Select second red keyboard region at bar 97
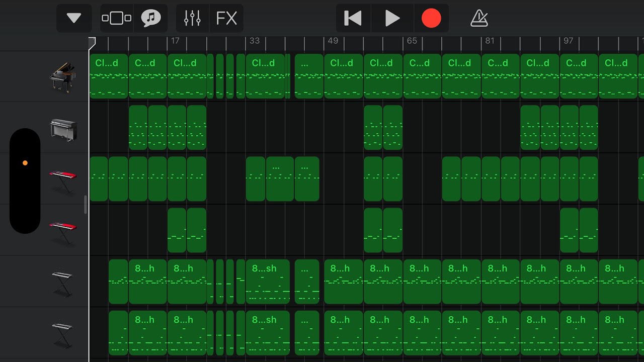Viewport: 644px width, 362px height. point(570,230)
